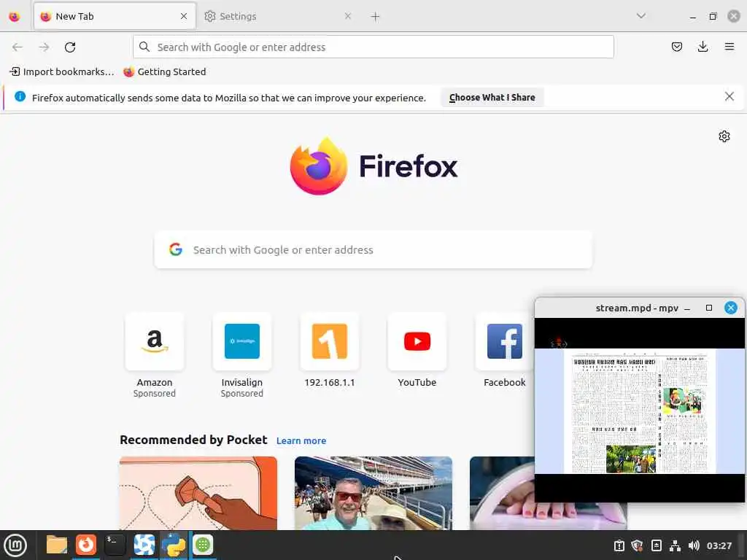The height and width of the screenshot is (560, 747).
Task: Close the stream.mpd mpv window
Action: [x=730, y=308]
